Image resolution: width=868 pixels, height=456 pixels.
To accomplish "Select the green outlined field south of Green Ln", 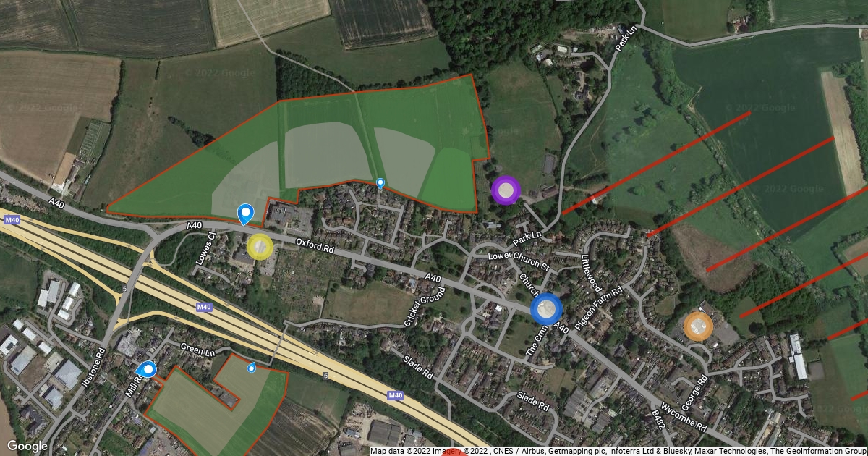I will pos(217,405).
